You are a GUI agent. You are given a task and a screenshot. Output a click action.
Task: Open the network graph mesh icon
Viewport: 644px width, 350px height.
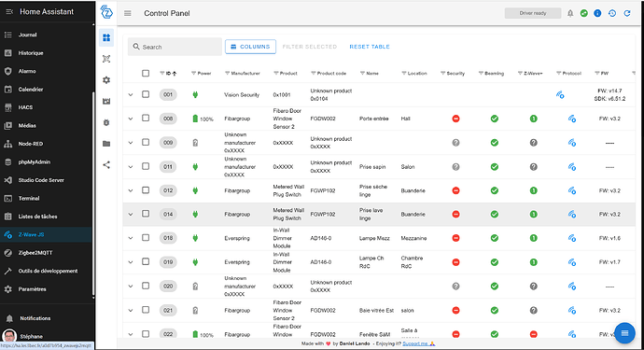pos(106,59)
